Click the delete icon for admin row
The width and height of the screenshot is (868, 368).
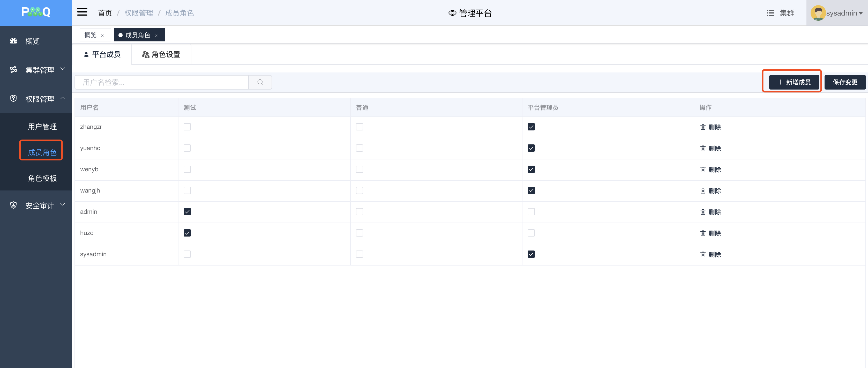pyautogui.click(x=702, y=212)
